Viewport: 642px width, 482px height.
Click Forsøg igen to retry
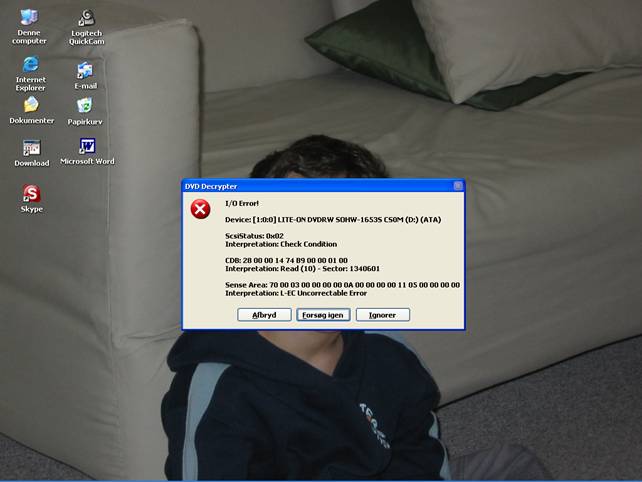click(x=323, y=315)
